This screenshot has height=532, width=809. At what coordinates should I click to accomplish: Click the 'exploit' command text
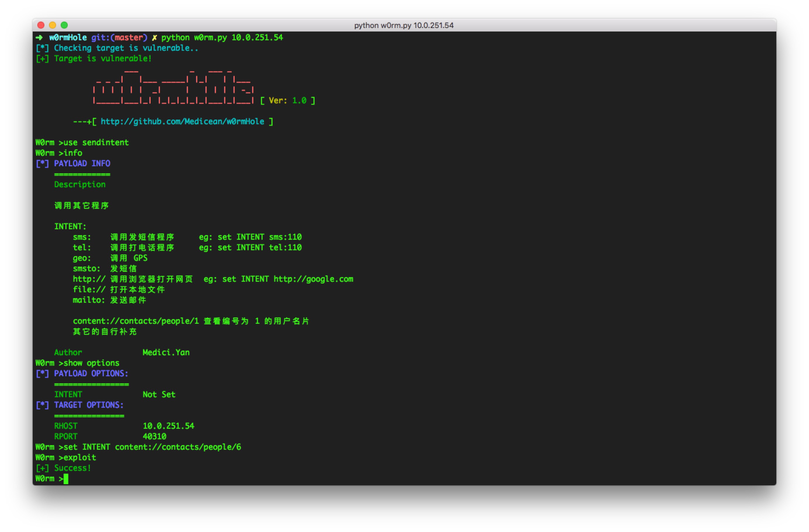coord(80,458)
